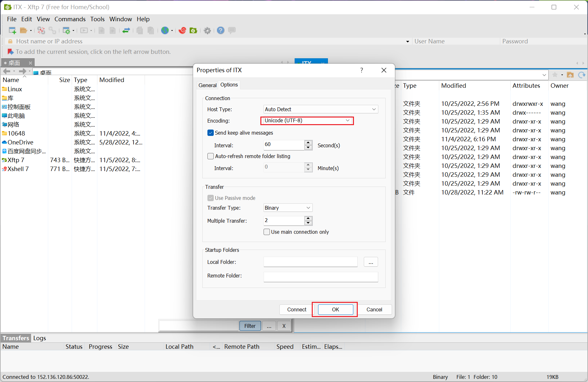This screenshot has width=588, height=382.
Task: Open the arrow next to the globe icon
Action: (172, 30)
